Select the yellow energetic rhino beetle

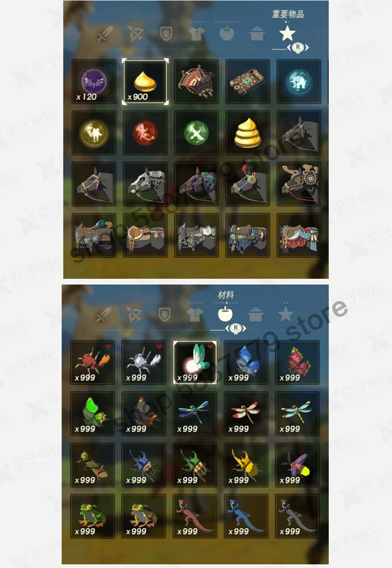pos(246,465)
